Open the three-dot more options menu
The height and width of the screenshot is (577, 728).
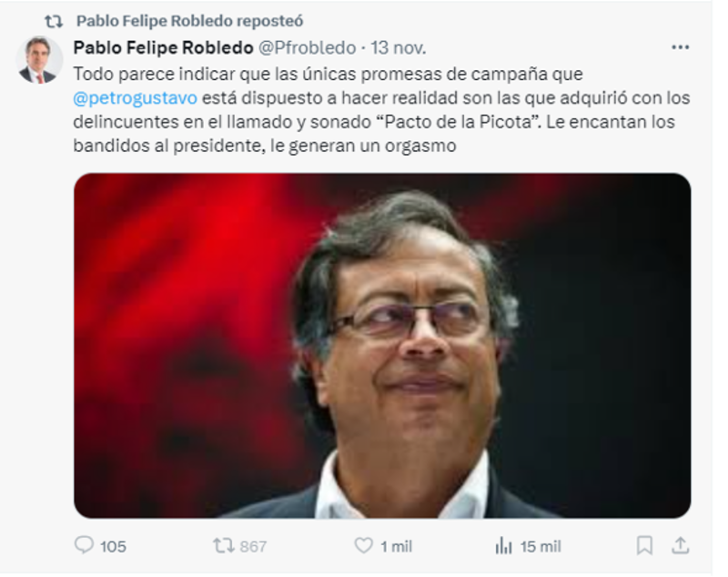click(x=680, y=47)
